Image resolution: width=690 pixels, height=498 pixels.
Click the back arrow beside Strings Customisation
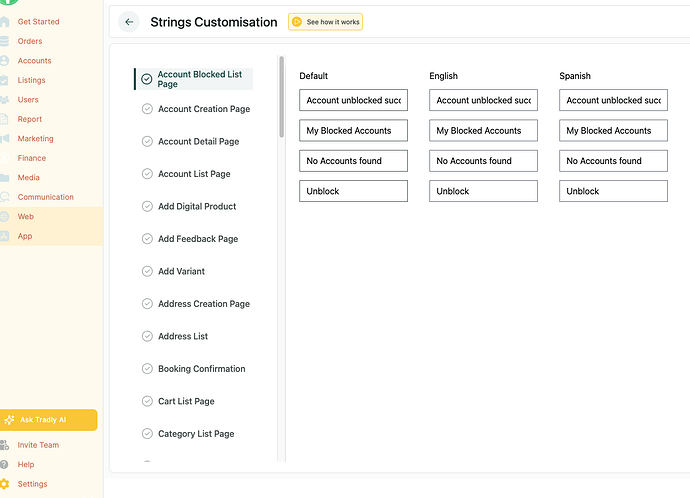point(129,22)
